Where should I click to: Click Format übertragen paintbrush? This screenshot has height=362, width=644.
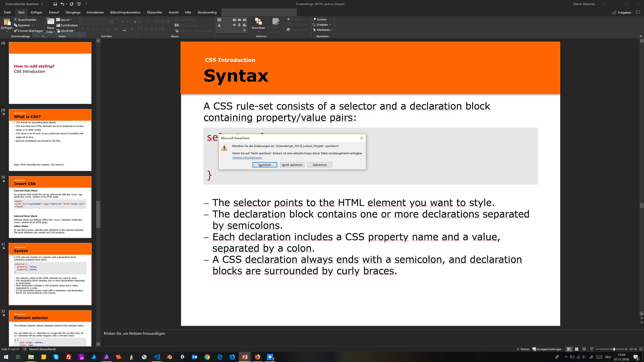point(29,31)
